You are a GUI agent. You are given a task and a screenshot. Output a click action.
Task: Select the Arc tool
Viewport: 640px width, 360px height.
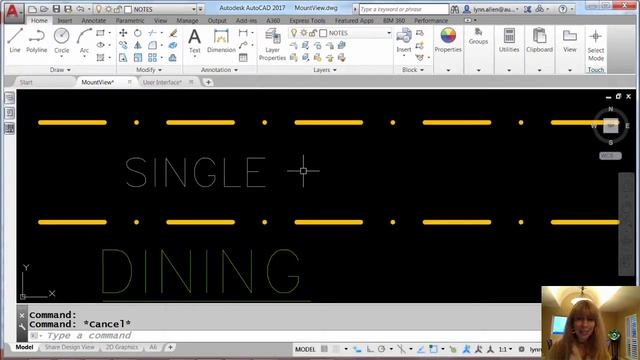tap(84, 40)
